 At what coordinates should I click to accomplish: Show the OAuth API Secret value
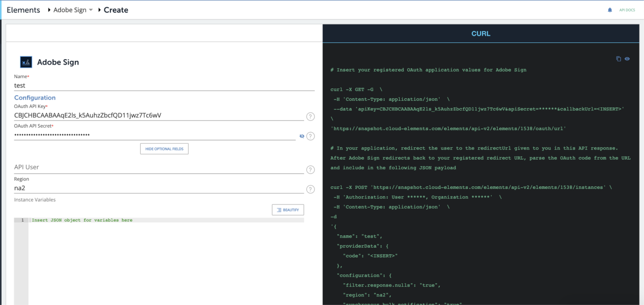[x=302, y=136]
